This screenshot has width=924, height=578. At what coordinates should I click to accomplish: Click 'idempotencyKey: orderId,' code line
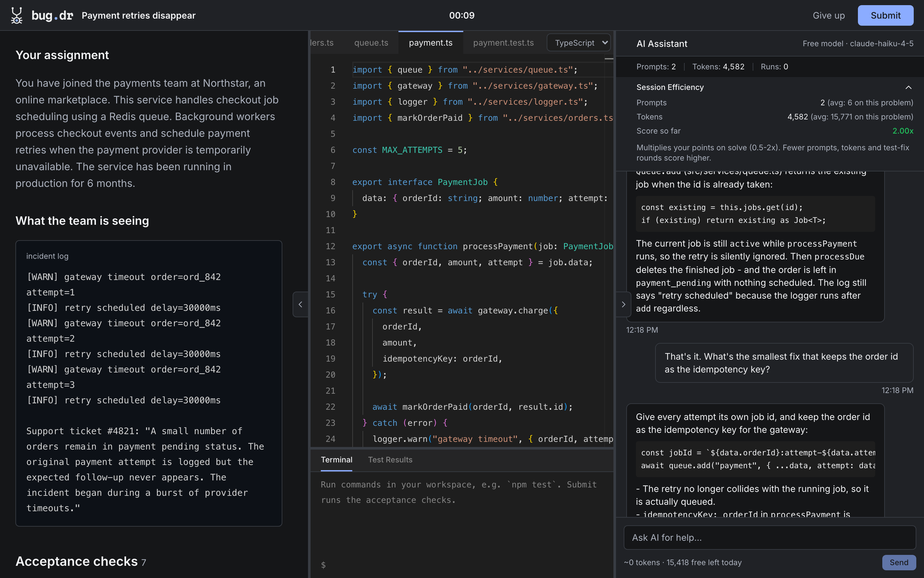(442, 359)
